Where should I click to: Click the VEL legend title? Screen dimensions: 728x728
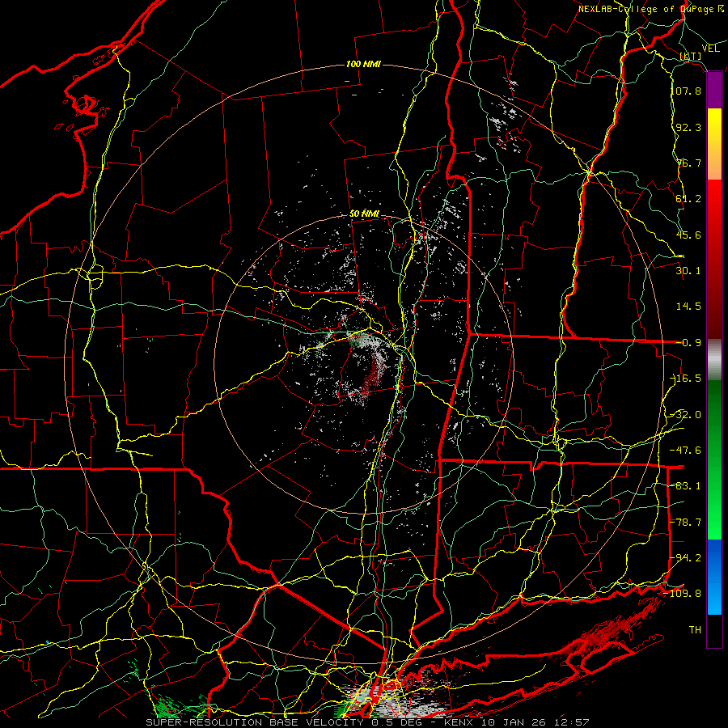710,48
